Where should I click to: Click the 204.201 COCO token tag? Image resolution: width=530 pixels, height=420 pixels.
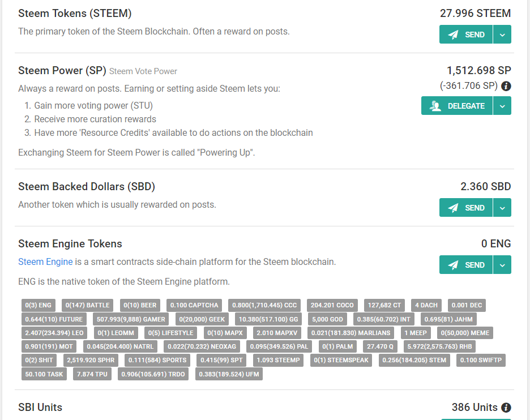click(x=332, y=305)
